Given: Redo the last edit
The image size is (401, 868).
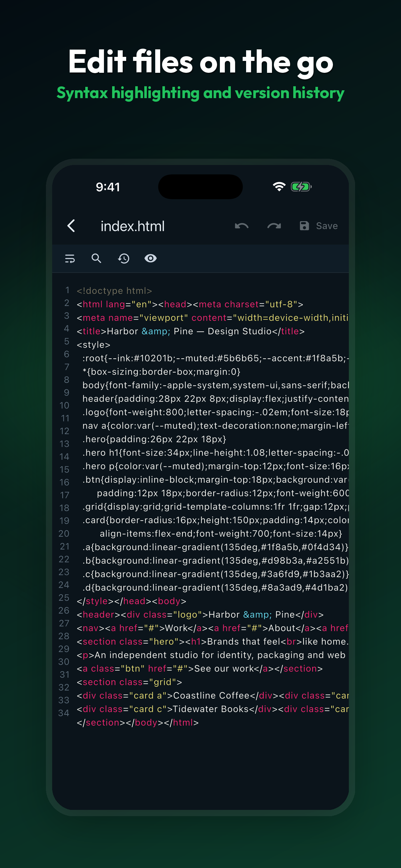Looking at the screenshot, I should click(274, 226).
